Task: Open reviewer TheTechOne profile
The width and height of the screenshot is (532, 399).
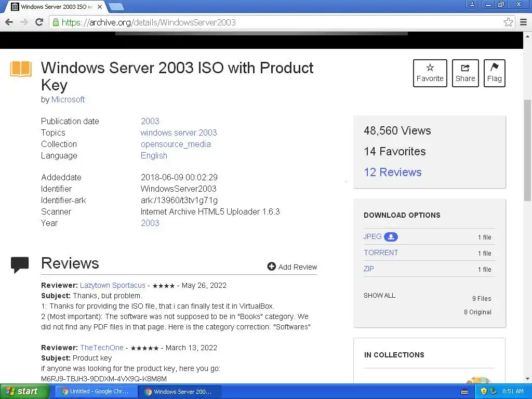Action: tap(102, 348)
